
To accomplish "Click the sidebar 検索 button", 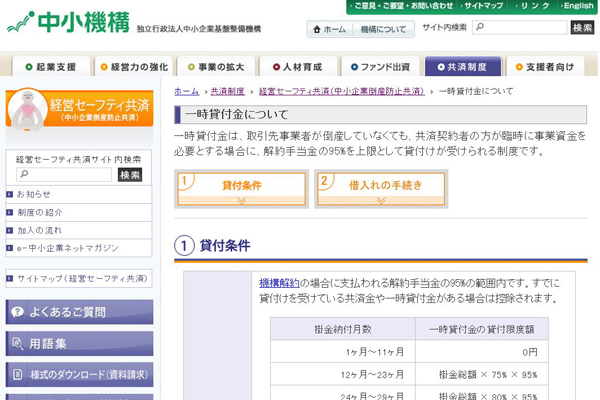I will click(x=130, y=175).
